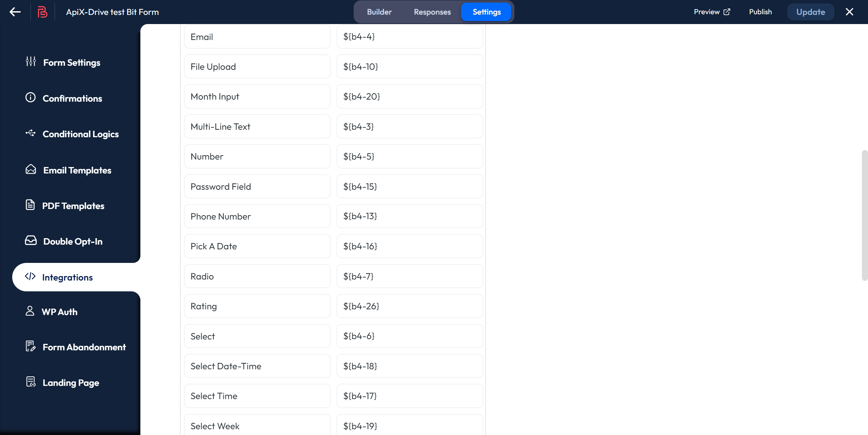Image resolution: width=868 pixels, height=435 pixels.
Task: Click Landing Page sidebar item
Action: click(x=71, y=382)
